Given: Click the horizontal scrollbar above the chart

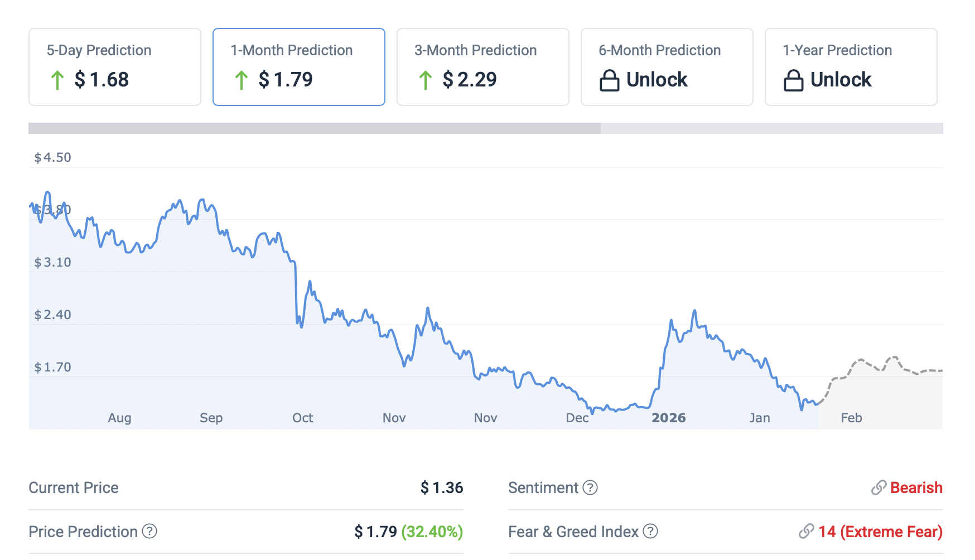Looking at the screenshot, I should [x=315, y=128].
